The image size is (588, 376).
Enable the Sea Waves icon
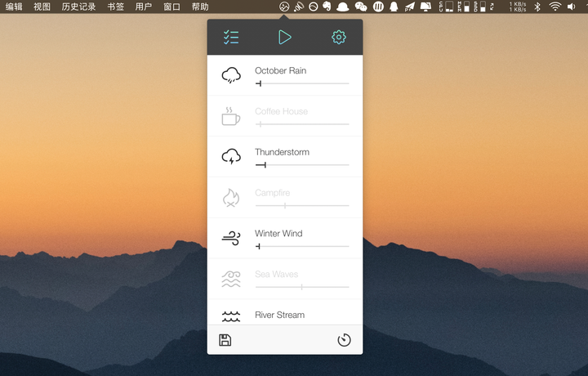231,279
